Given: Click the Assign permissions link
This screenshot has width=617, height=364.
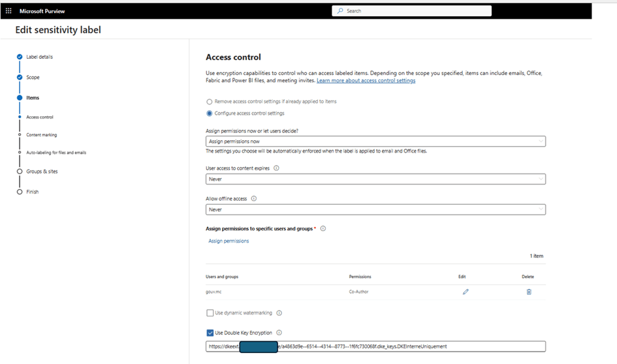Looking at the screenshot, I should point(229,241).
